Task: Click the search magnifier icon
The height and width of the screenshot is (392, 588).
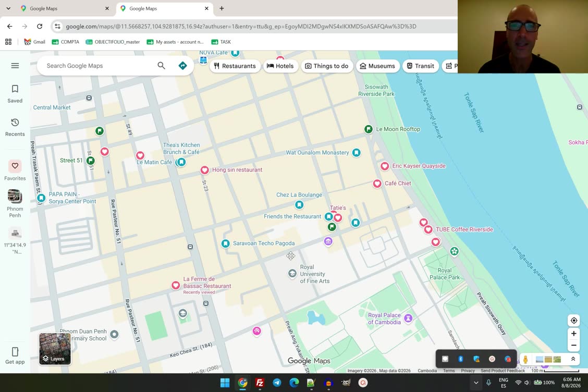Action: click(161, 66)
